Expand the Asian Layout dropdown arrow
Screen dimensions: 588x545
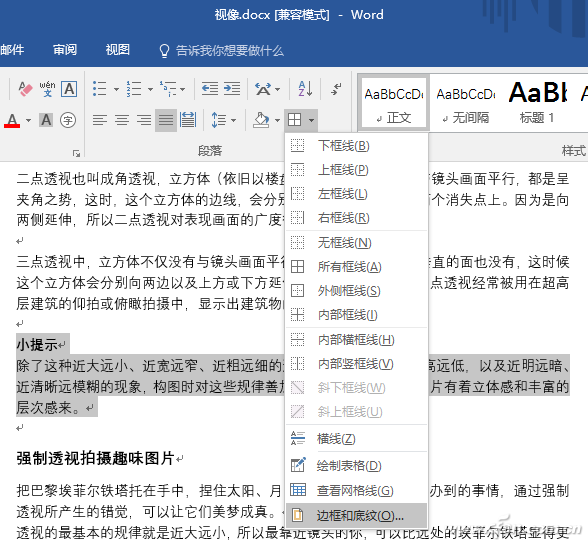(278, 89)
